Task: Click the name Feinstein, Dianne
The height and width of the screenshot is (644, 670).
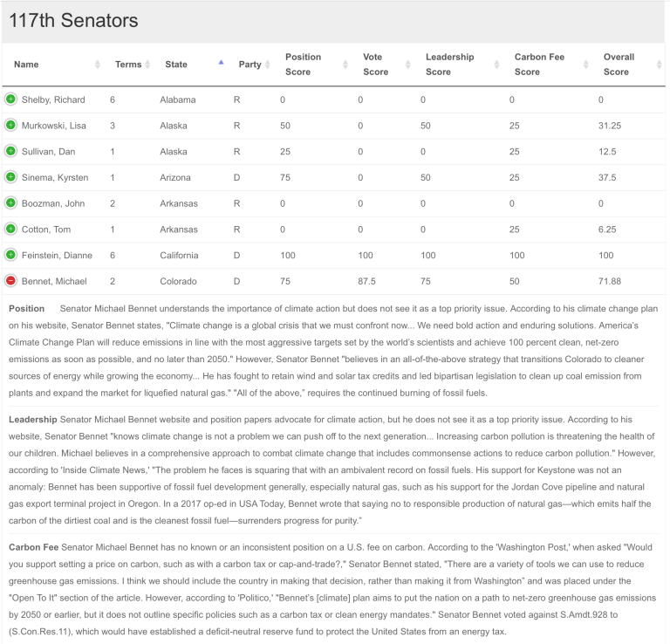Action: (56, 256)
